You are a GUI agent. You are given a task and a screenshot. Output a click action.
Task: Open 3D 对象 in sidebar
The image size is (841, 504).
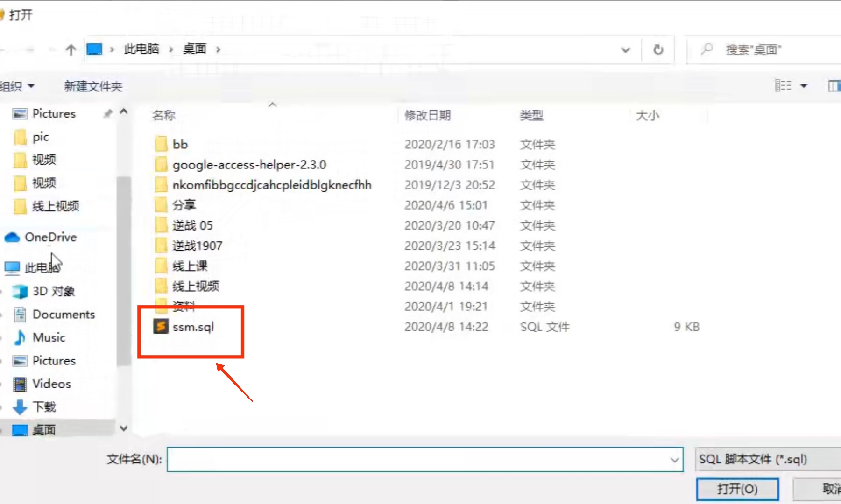43,291
